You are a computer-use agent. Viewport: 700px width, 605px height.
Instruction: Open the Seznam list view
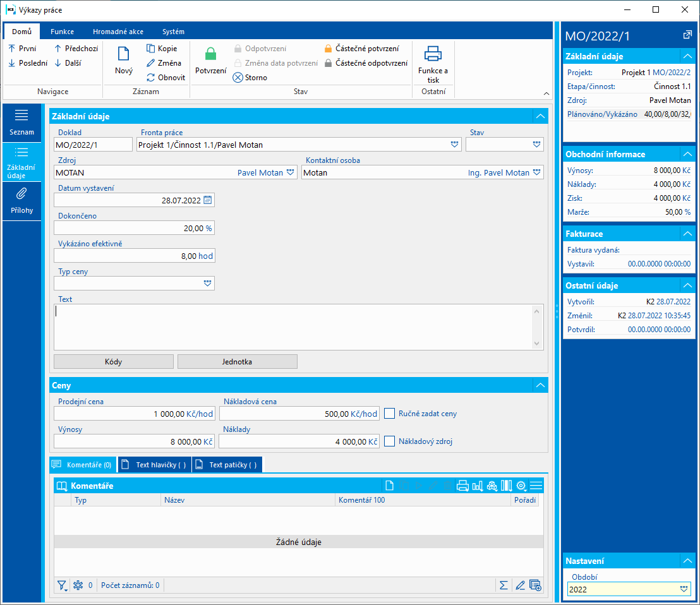[21, 122]
